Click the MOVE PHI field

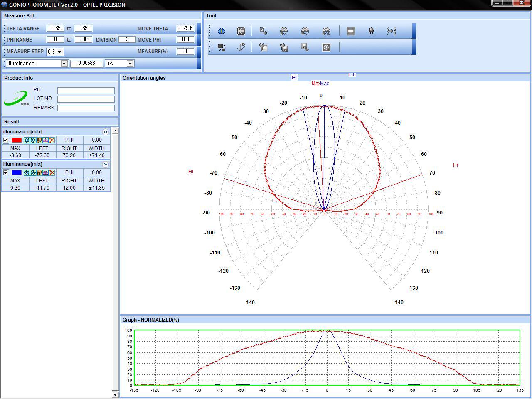pos(185,39)
